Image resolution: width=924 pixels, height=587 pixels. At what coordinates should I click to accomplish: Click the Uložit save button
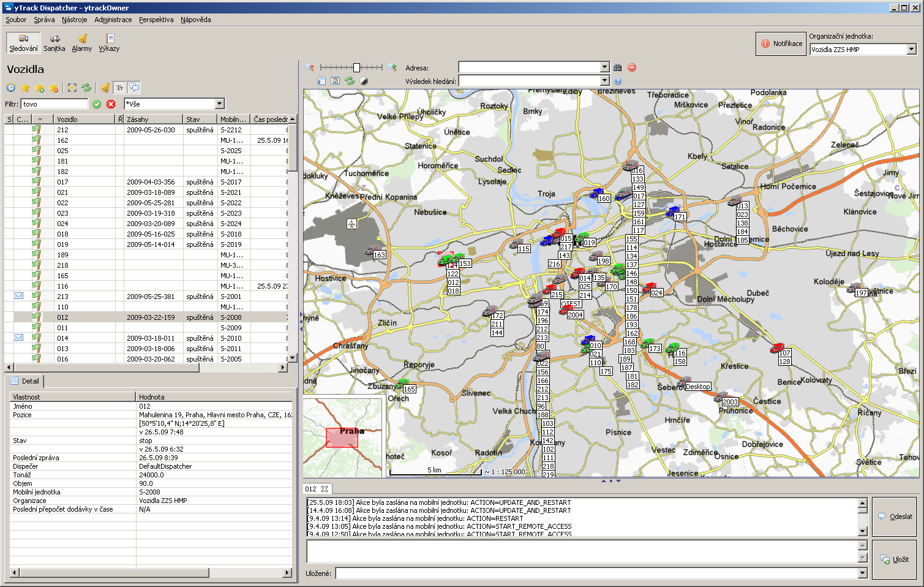pos(895,559)
